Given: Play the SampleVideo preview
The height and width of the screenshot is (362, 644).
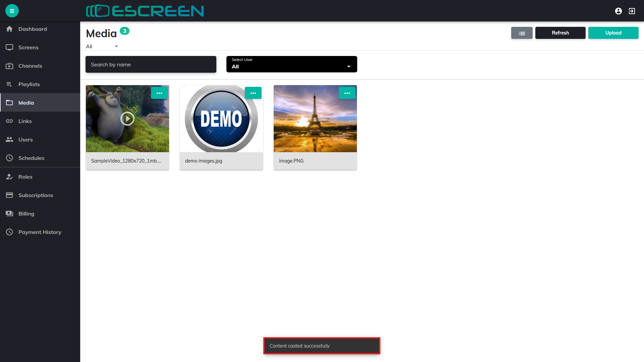Looking at the screenshot, I should [x=127, y=119].
